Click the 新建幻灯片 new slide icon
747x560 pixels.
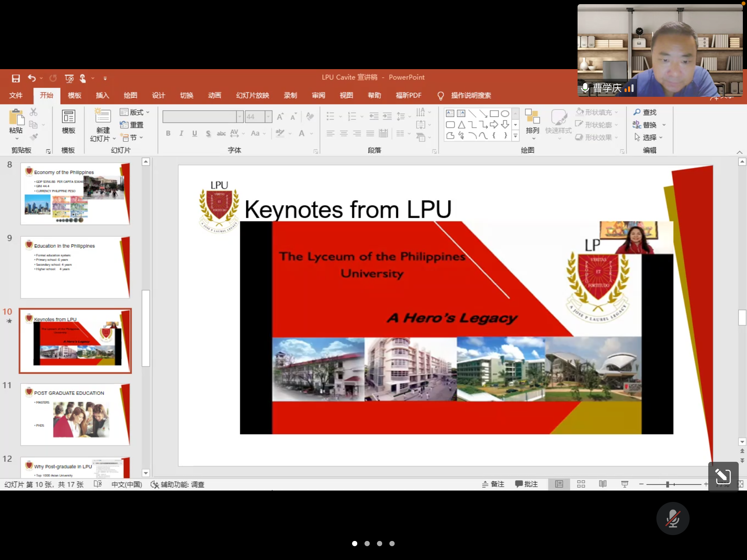pos(103,116)
